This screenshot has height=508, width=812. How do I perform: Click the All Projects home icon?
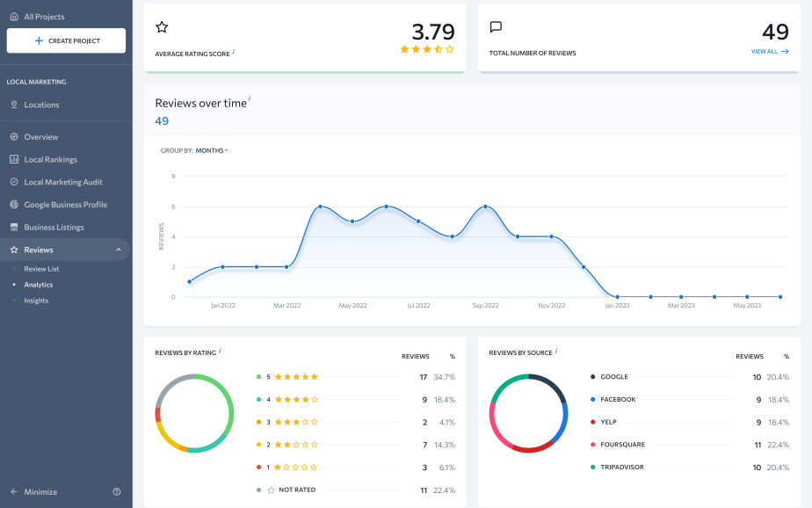click(x=14, y=17)
